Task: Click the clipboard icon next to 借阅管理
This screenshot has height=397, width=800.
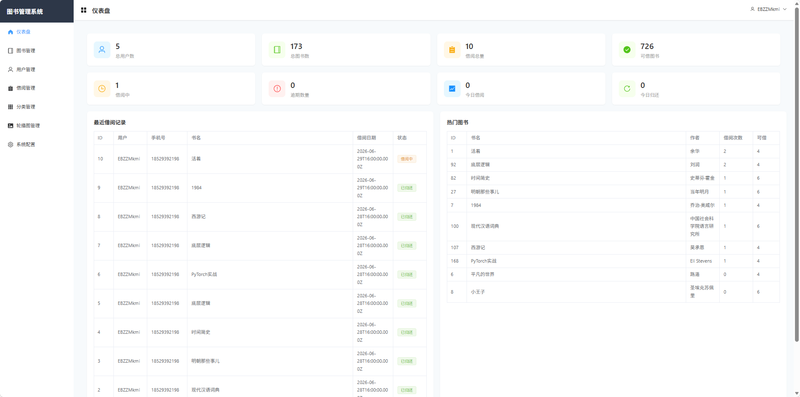Action: [x=11, y=88]
